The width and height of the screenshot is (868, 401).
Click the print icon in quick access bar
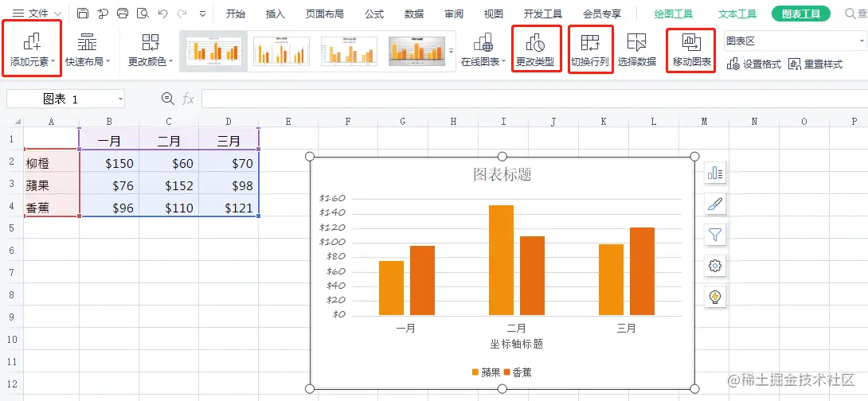(123, 14)
